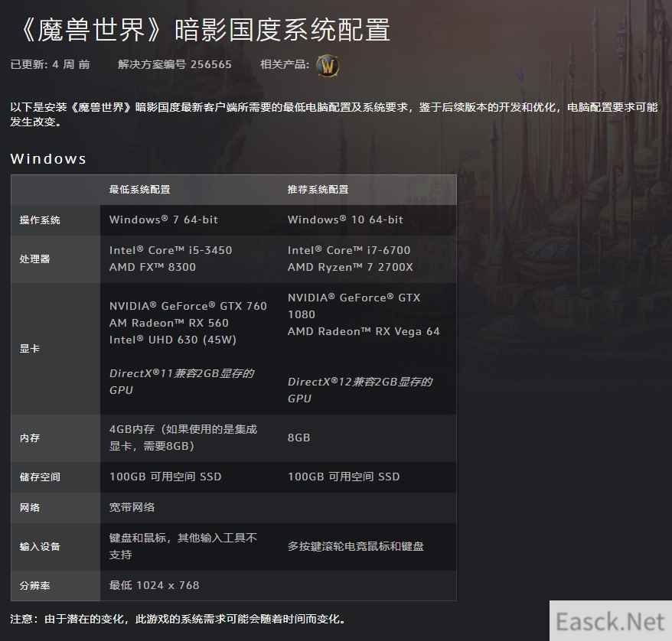Click the AMD Radeon™ RX Vega 64 text

(x=364, y=331)
